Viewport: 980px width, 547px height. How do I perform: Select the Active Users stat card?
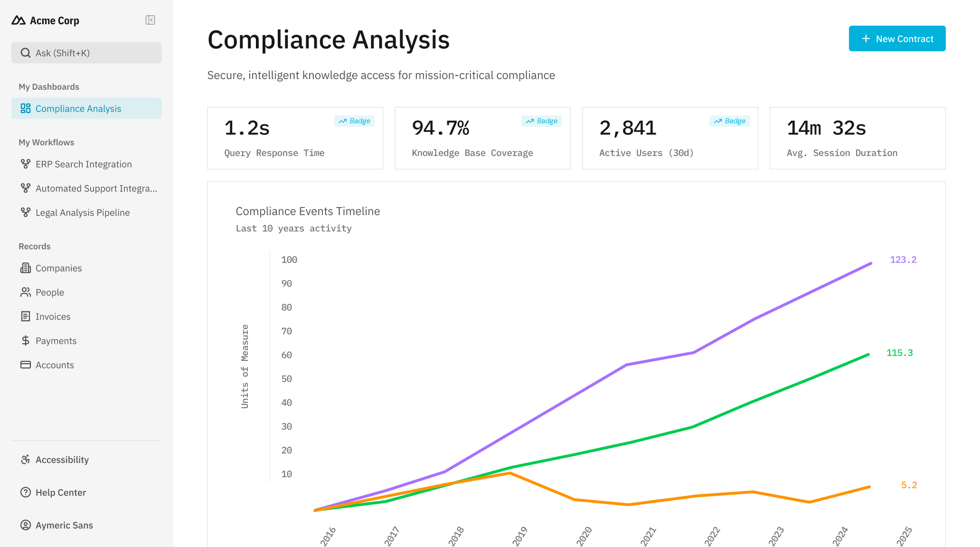[669, 138]
